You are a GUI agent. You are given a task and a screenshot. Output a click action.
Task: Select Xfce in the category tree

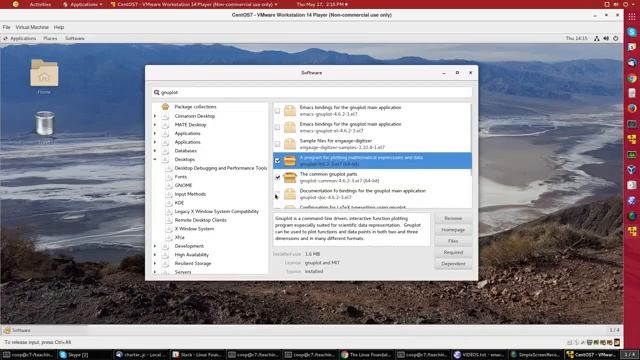180,237
